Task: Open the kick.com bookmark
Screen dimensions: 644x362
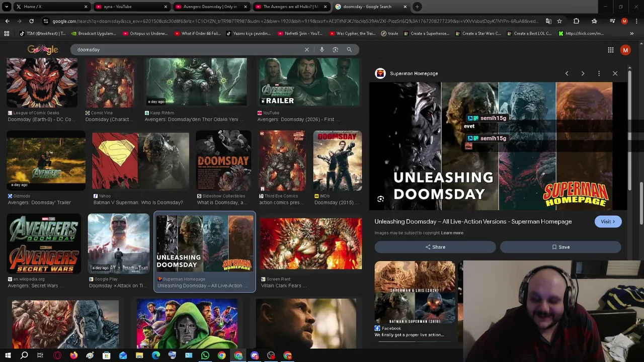Action: (x=581, y=34)
